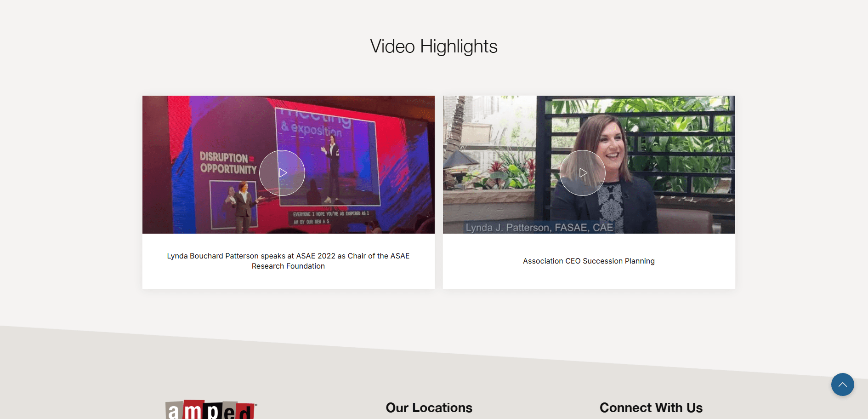This screenshot has height=419, width=868.
Task: Click the '& exposition' screen in the thumbnail
Action: click(312, 128)
